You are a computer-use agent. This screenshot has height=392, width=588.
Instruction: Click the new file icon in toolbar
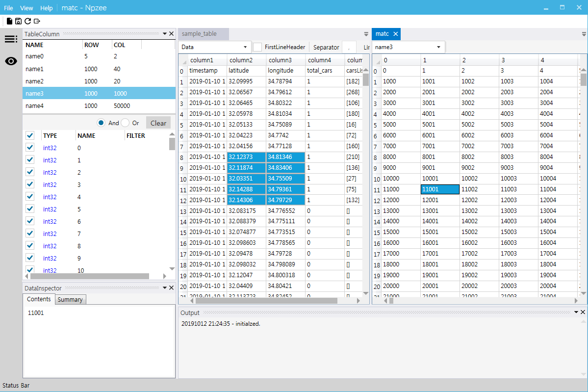point(9,21)
